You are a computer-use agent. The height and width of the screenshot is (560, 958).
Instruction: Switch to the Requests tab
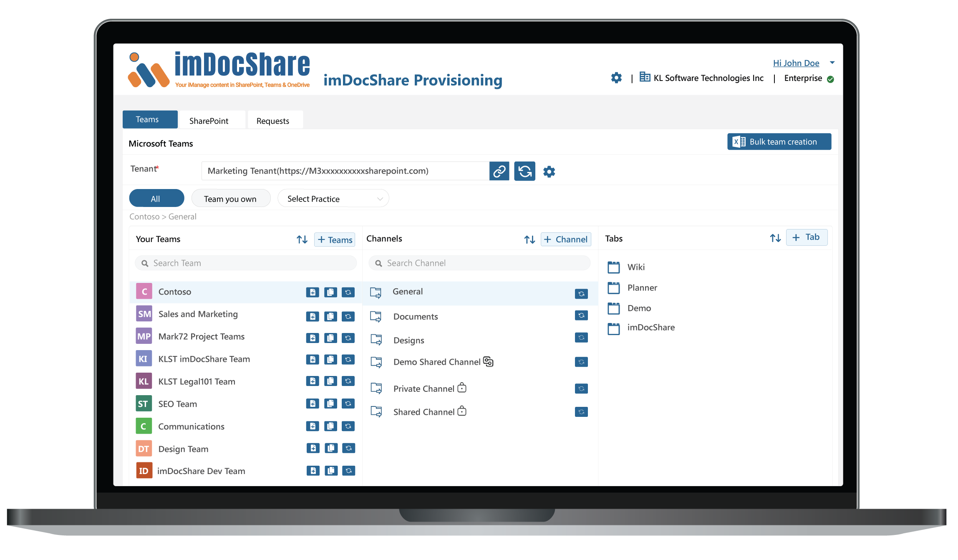pos(275,121)
